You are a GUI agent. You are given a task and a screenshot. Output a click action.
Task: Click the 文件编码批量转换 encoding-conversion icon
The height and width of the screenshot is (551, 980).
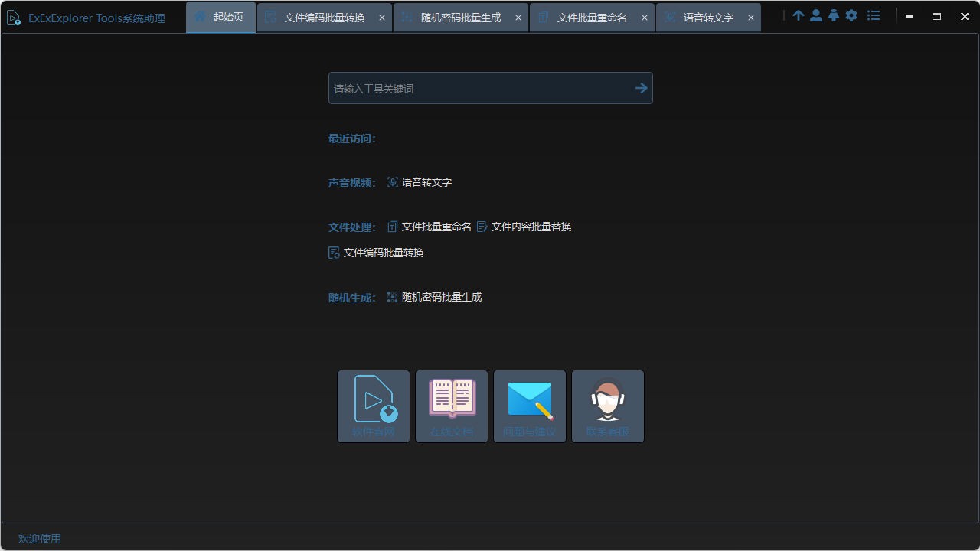333,252
